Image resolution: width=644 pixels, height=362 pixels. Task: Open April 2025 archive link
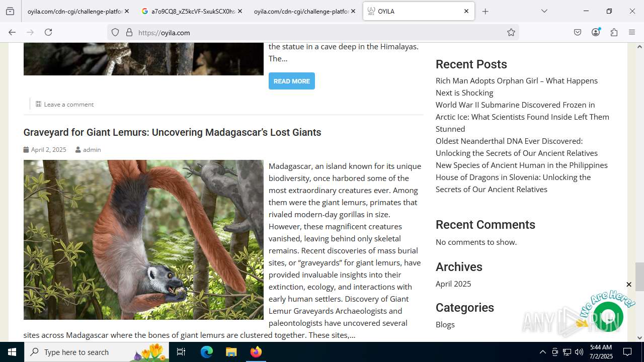[x=453, y=284]
